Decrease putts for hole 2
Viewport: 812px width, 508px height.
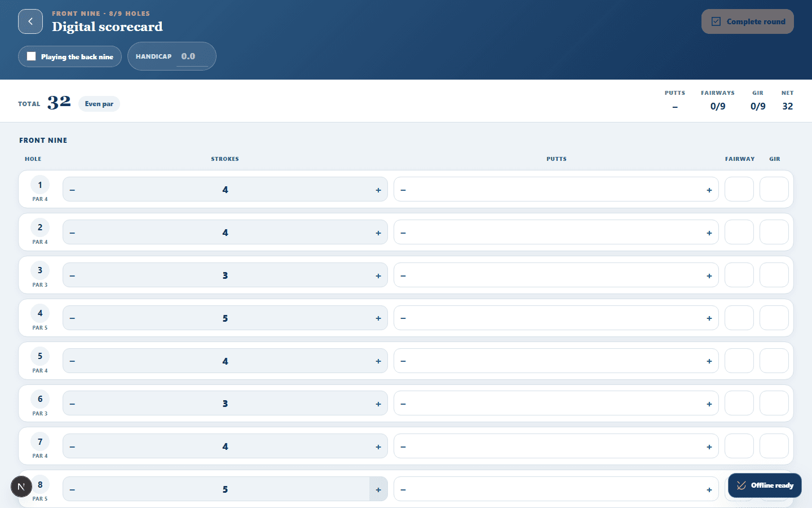(403, 233)
